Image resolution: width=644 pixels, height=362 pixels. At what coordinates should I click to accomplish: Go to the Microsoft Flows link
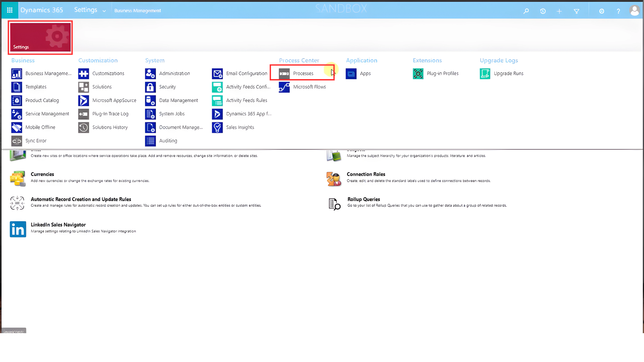coord(309,87)
